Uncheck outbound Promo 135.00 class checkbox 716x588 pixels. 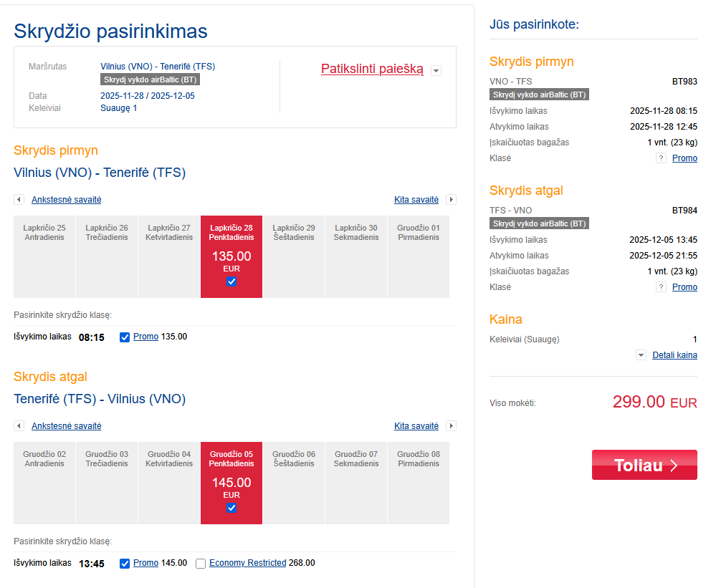[x=125, y=337]
